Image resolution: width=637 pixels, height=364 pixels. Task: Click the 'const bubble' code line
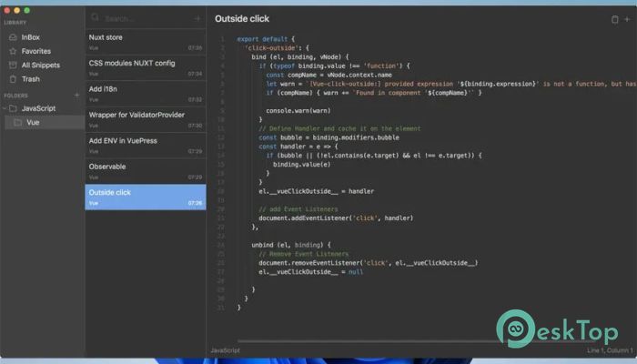point(329,137)
